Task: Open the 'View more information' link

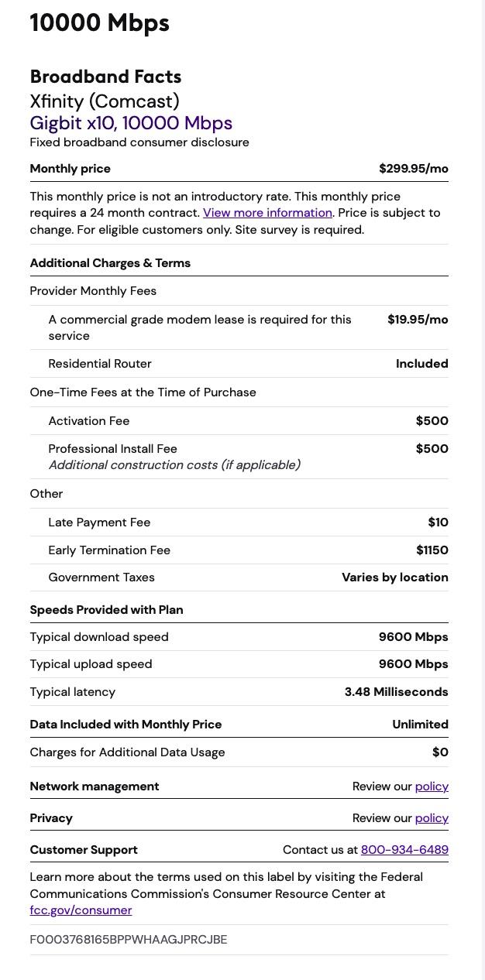Action: point(267,213)
